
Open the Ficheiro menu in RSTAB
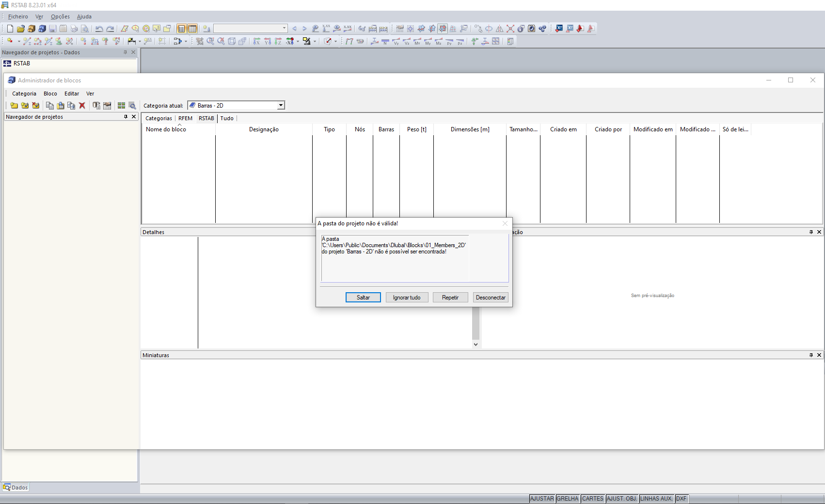click(18, 16)
